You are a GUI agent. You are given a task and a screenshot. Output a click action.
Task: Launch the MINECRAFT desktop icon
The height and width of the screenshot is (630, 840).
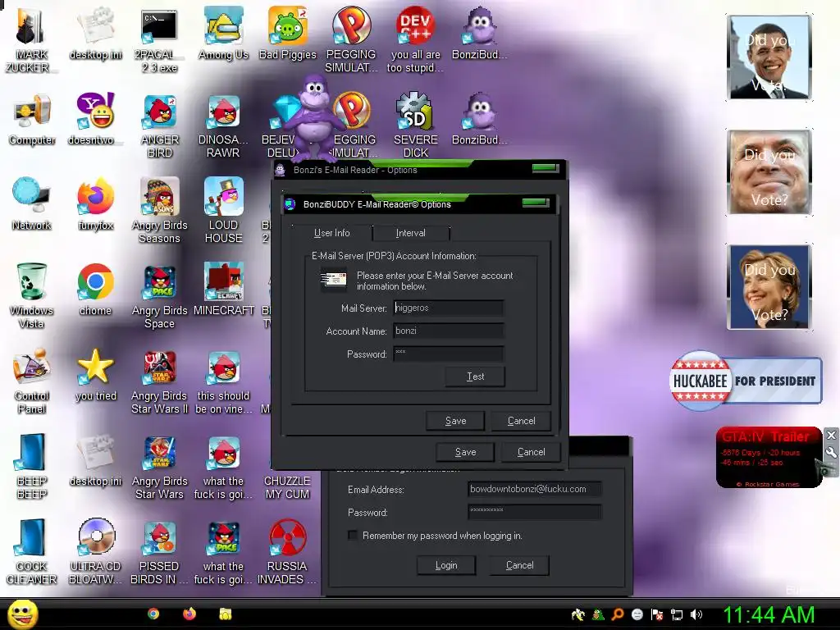click(223, 290)
